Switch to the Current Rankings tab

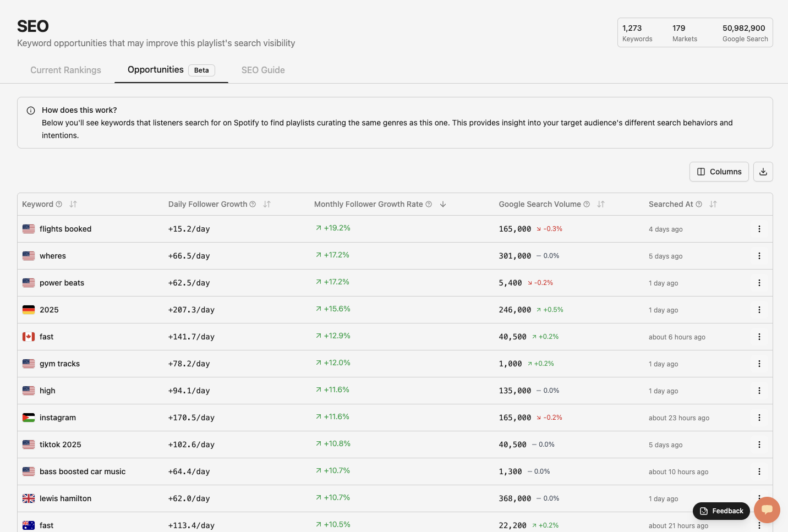click(65, 70)
